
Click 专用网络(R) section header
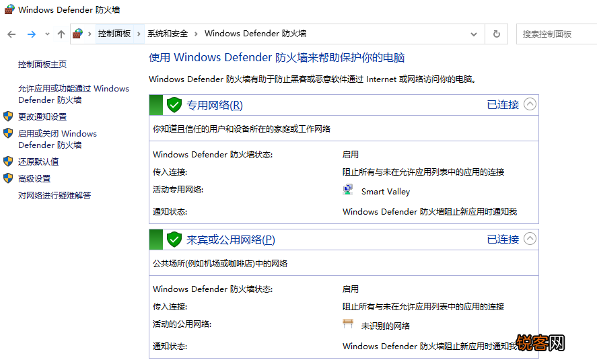[x=215, y=105]
